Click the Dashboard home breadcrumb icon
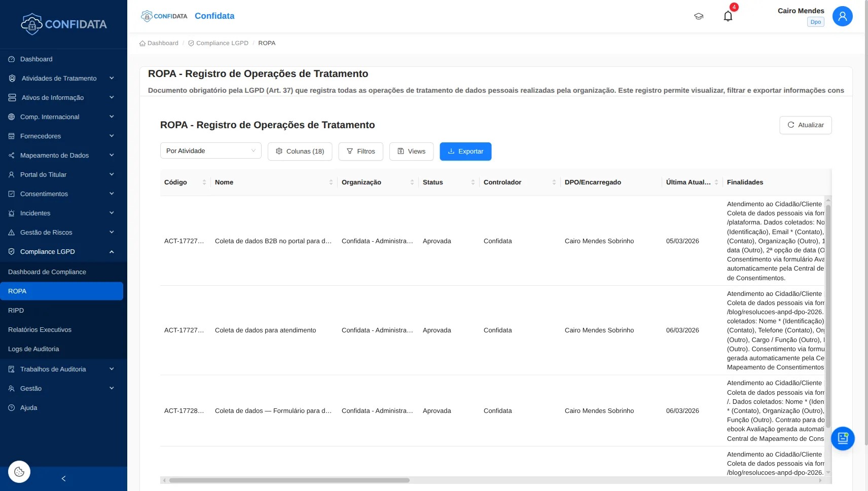Viewport: 868px width, 491px height. 142,44
